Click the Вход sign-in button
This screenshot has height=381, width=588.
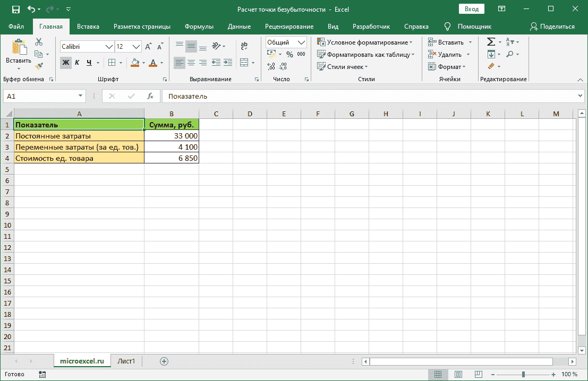[x=471, y=9]
